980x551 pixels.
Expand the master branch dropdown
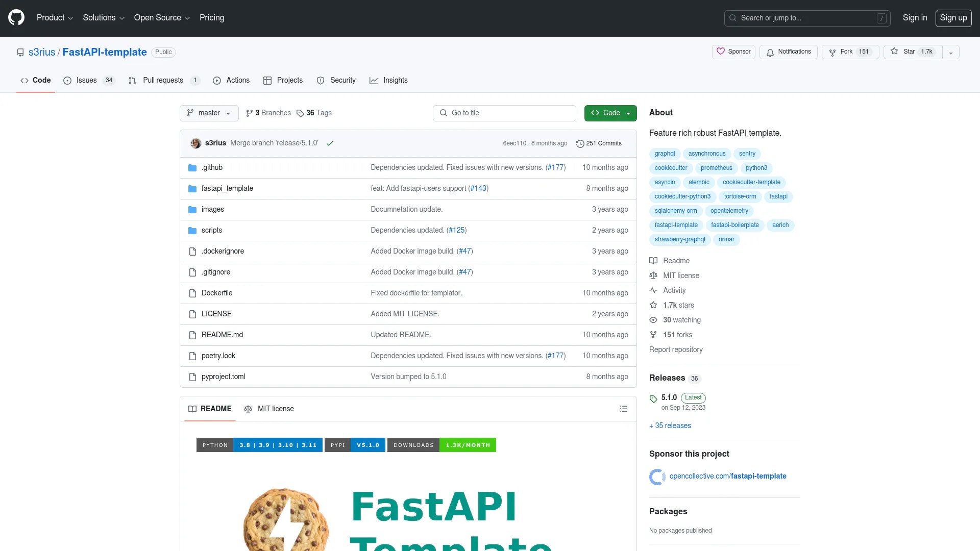coord(209,113)
